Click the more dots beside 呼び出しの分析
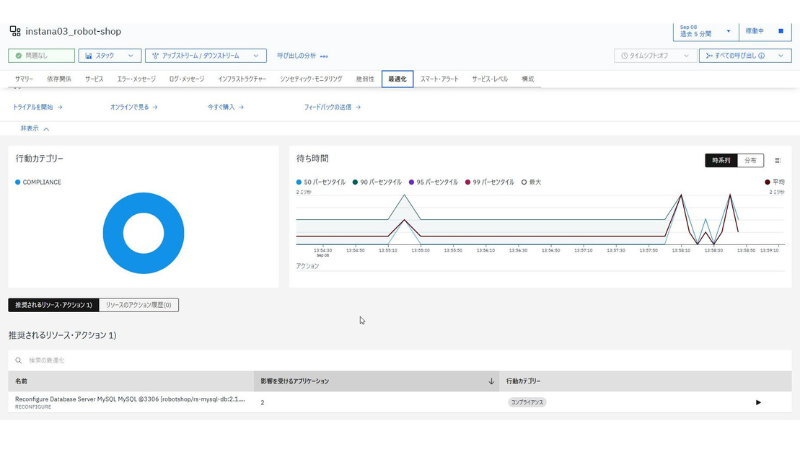This screenshot has height=450, width=800. click(x=324, y=56)
